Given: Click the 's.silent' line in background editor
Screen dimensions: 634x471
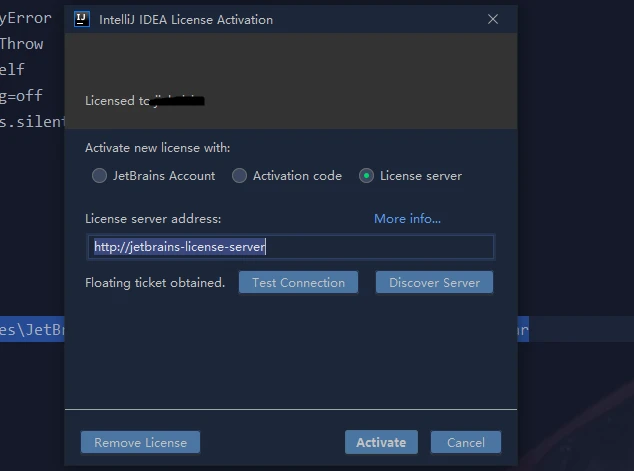Looking at the screenshot, I should (x=32, y=121).
